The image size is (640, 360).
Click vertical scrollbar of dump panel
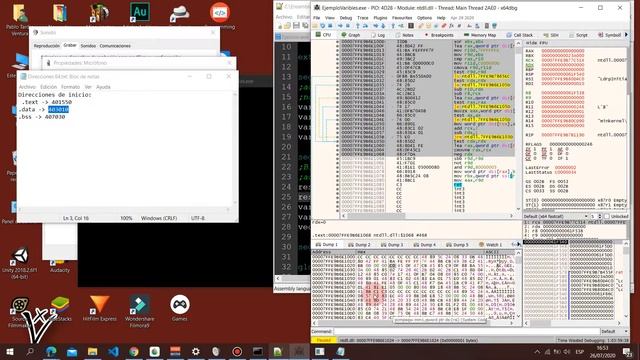click(518, 284)
